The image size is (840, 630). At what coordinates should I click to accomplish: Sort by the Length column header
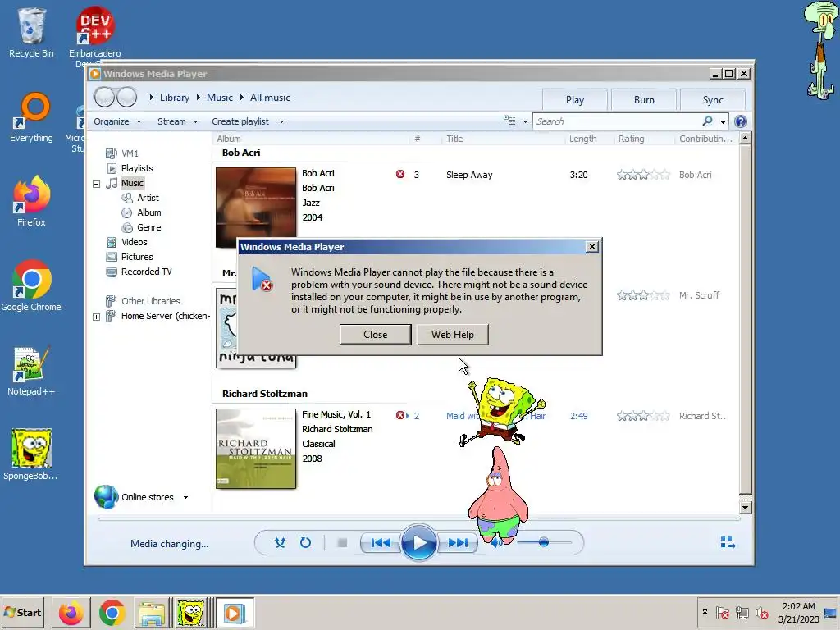583,139
